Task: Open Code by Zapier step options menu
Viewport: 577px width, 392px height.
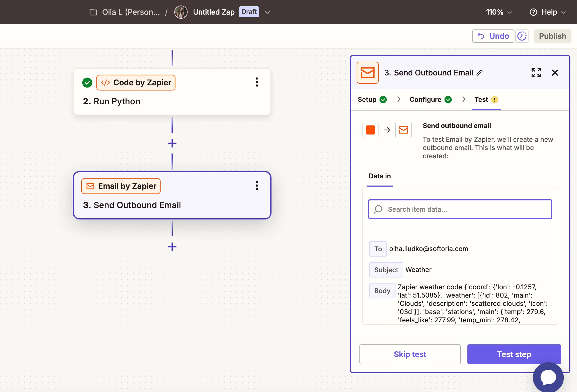Action: pos(257,82)
